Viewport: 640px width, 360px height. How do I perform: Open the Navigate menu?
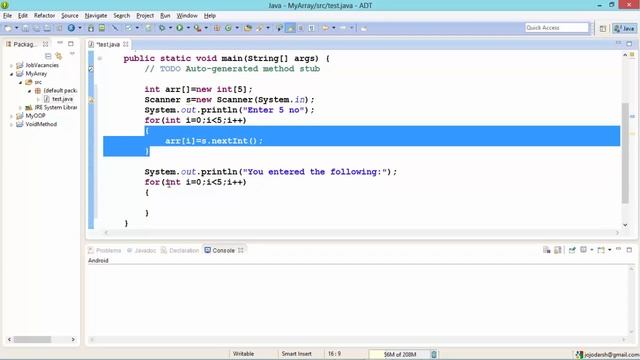click(x=96, y=16)
